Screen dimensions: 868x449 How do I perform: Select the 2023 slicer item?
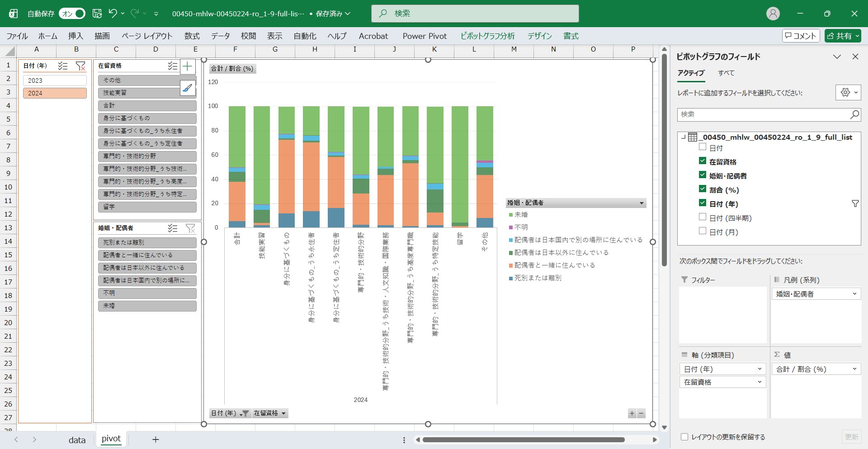click(x=55, y=80)
